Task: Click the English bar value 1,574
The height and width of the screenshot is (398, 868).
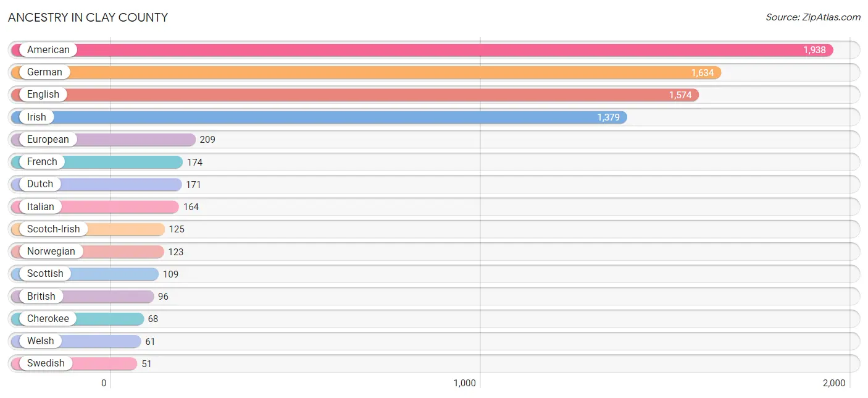Action: 680,95
